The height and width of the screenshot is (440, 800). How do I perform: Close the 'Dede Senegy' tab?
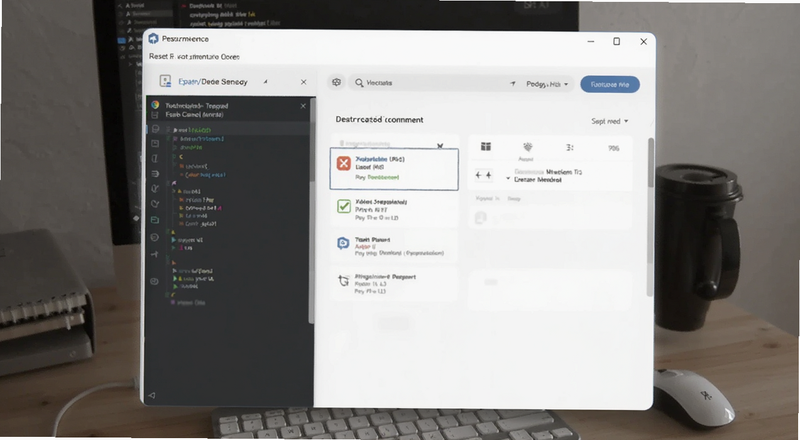(x=304, y=82)
